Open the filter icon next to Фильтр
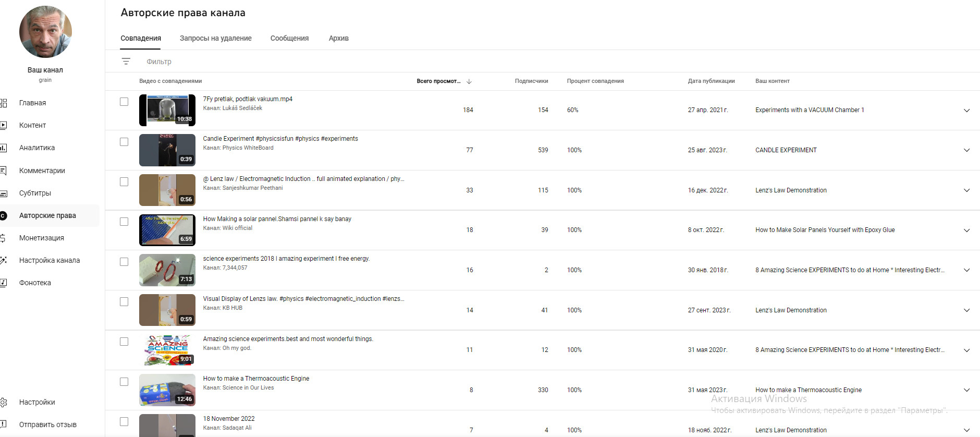This screenshot has width=980, height=437. tap(126, 62)
